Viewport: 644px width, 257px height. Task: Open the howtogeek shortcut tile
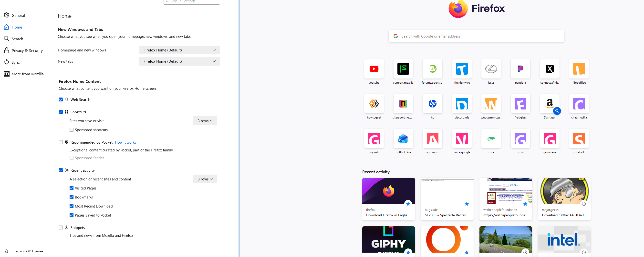click(x=374, y=104)
